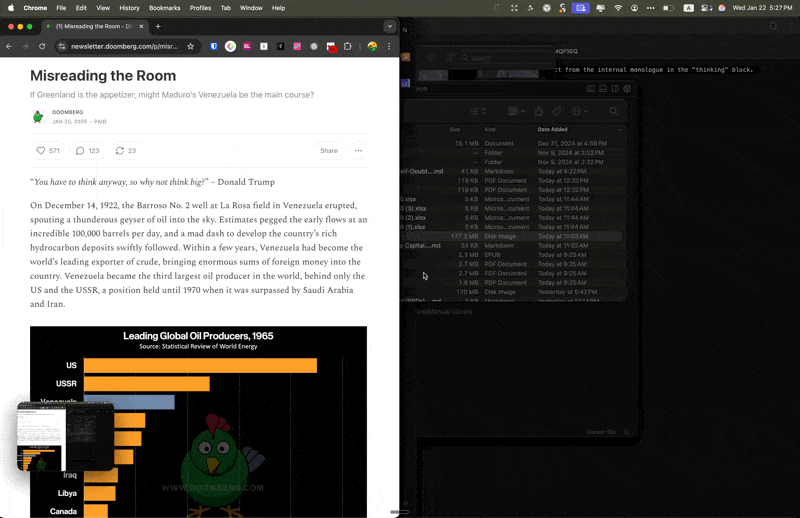The image size is (800, 518).
Task: Open the History menu
Action: tap(129, 8)
